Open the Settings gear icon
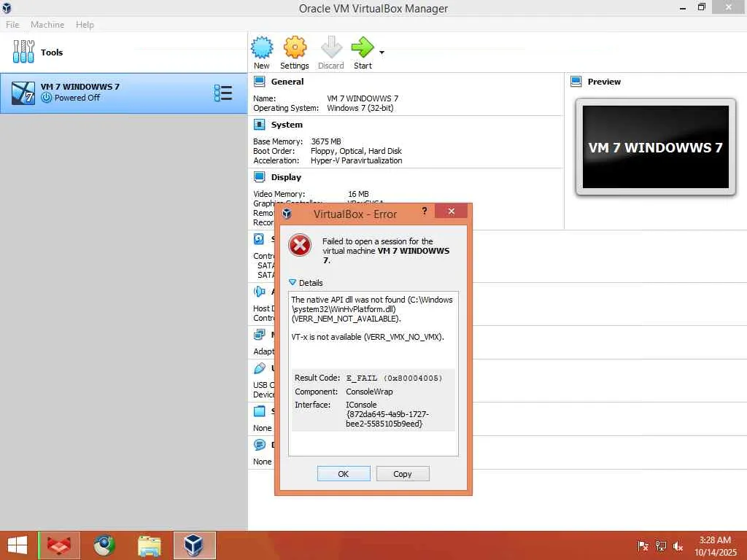This screenshot has width=747, height=560. (x=295, y=47)
